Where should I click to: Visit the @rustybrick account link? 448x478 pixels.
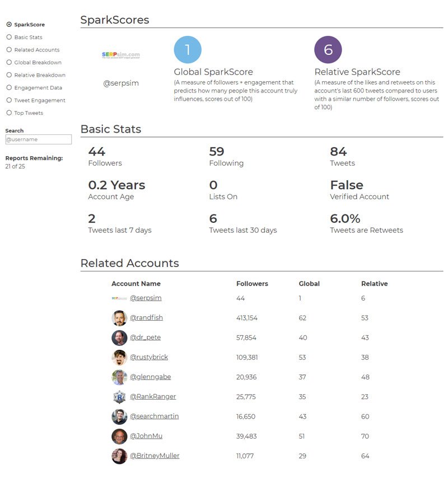pyautogui.click(x=149, y=357)
